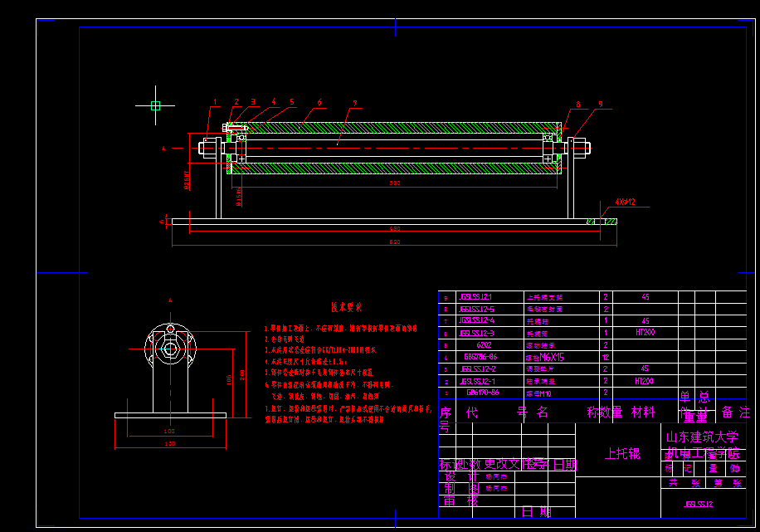760x532 pixels.
Task: Click balloon number 1 on the assembly view
Action: [215, 102]
